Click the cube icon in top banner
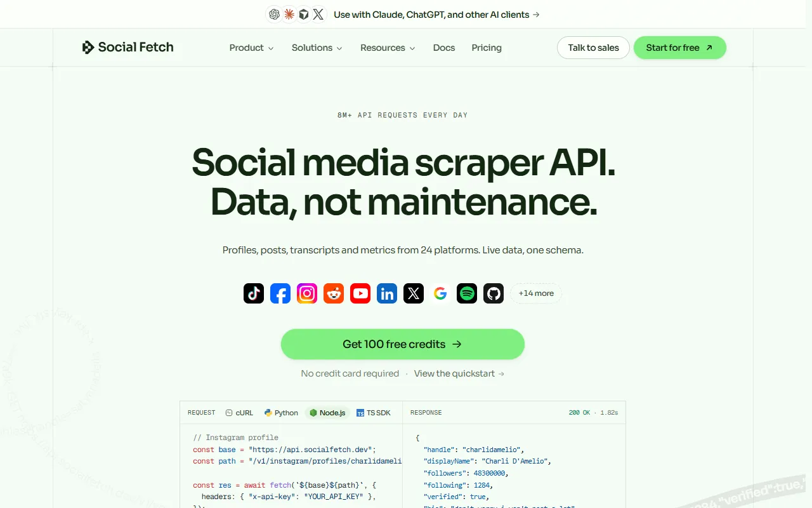The width and height of the screenshot is (812, 508). tap(303, 14)
